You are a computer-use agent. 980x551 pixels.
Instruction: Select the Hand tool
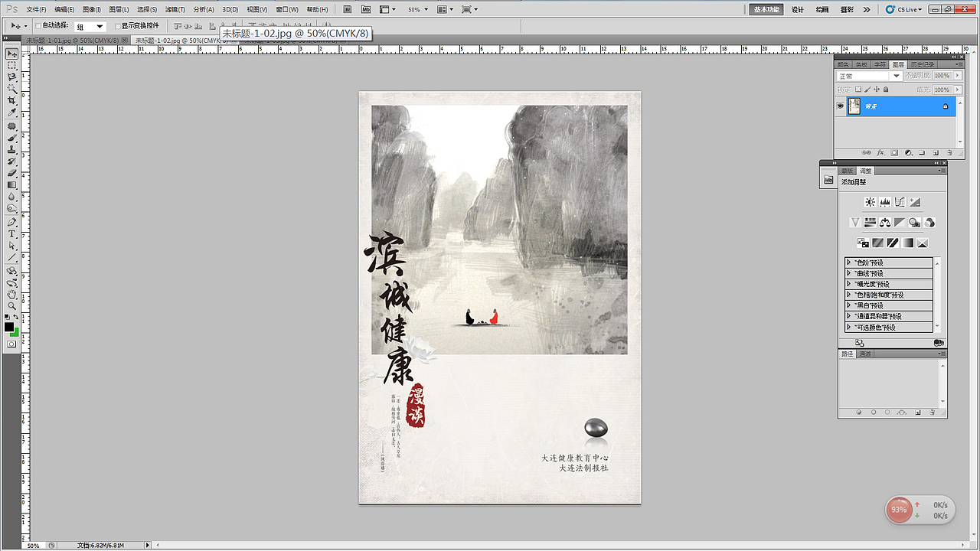coord(11,294)
